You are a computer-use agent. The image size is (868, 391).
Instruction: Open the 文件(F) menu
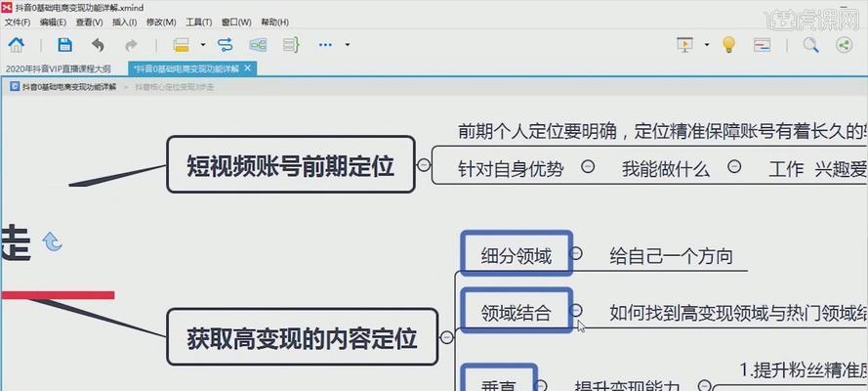(18, 22)
